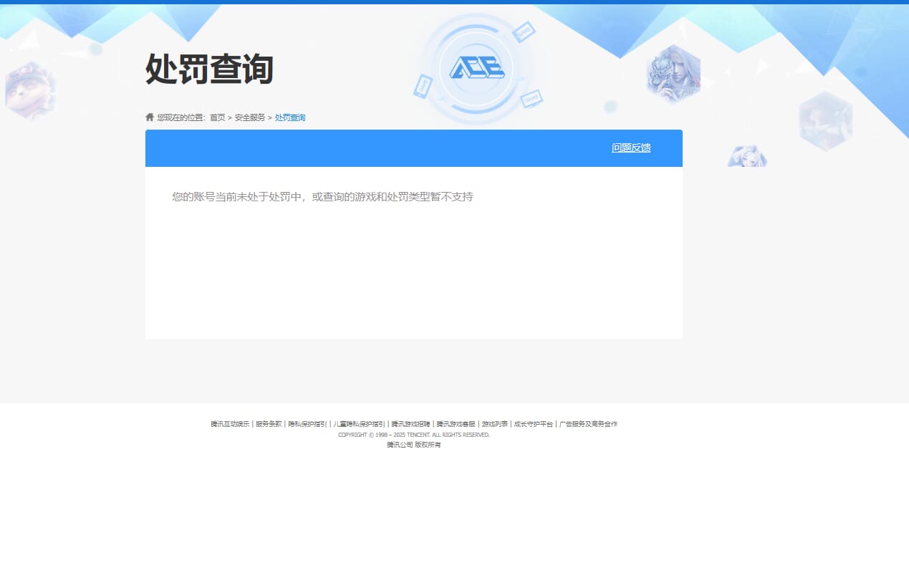Open the 成长守护平台 link
The image size is (909, 588).
click(x=533, y=424)
